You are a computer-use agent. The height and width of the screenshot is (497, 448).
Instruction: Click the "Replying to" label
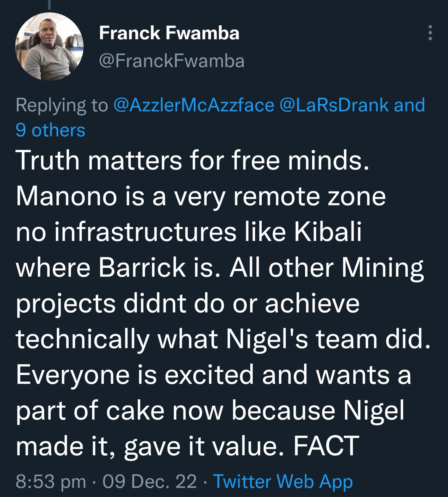(62, 105)
